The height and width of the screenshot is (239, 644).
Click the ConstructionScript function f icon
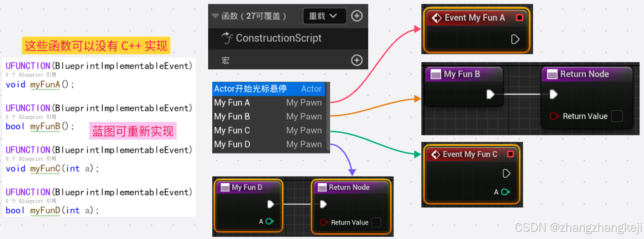[227, 38]
